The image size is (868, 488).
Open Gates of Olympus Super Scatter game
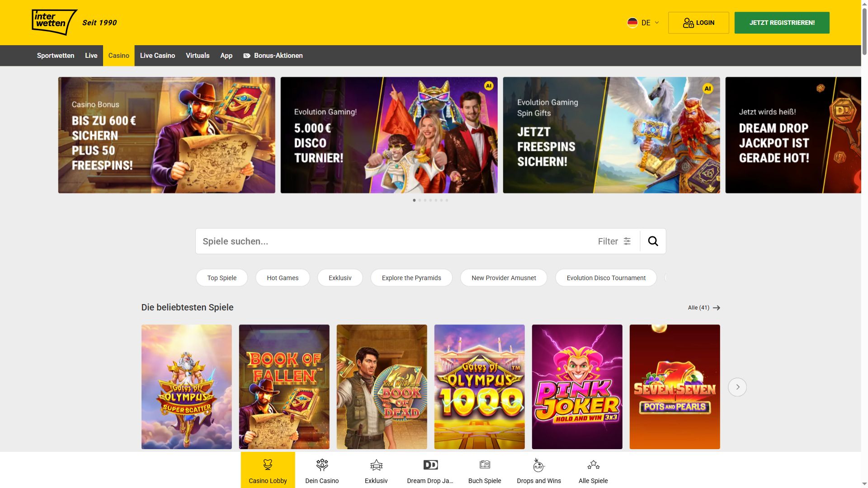point(186,387)
